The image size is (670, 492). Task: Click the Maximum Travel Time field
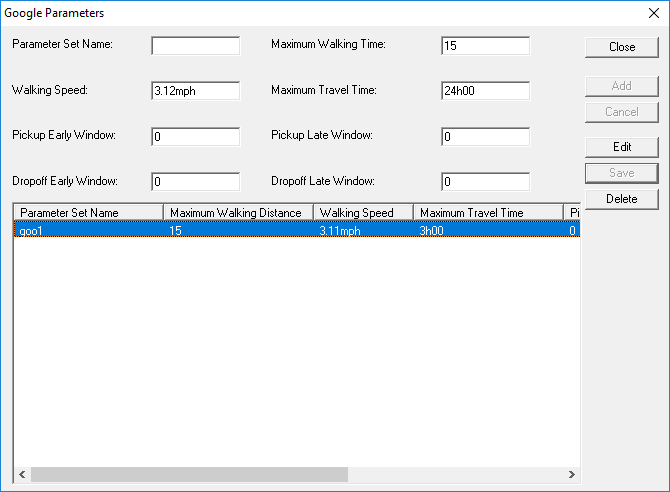[x=485, y=91]
